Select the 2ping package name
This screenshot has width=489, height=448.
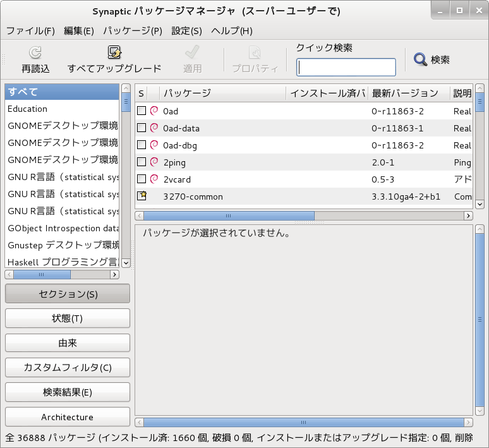point(174,162)
